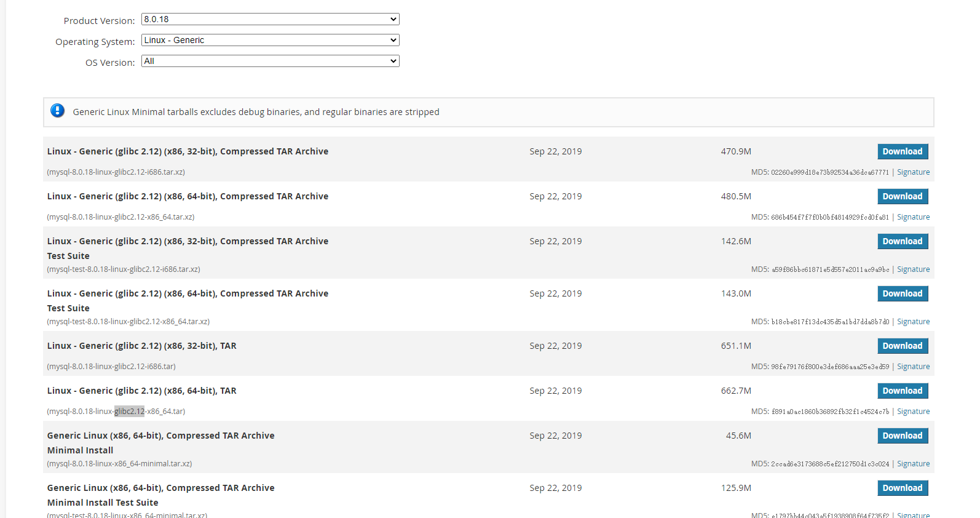
Task: Download the 32-bit Compressed TAR Archive (470.9M)
Action: tap(903, 151)
